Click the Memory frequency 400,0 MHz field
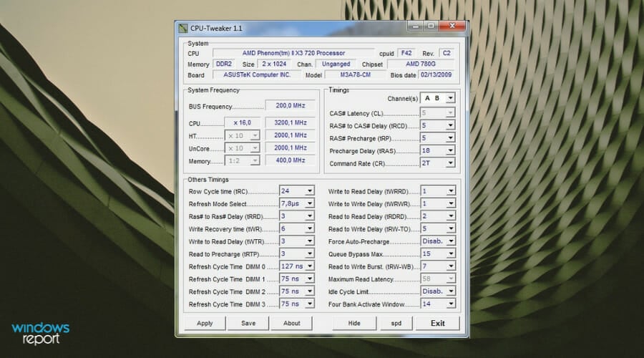 point(291,160)
